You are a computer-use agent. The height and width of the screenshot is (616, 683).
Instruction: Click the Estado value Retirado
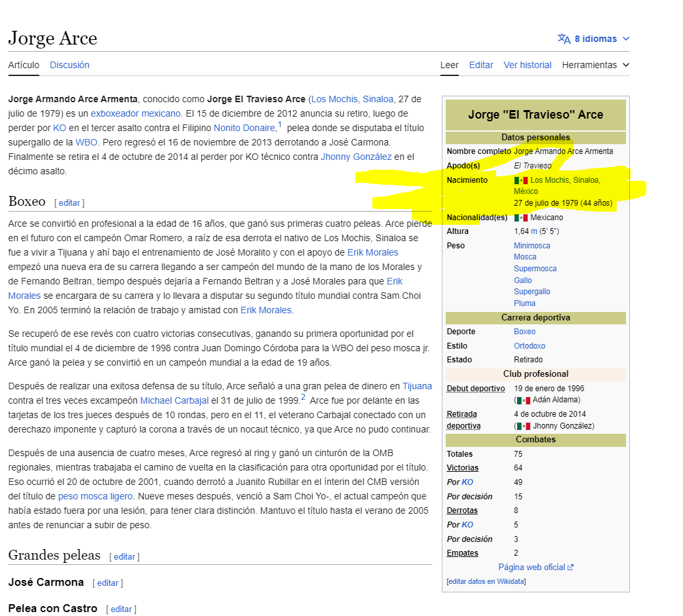pyautogui.click(x=528, y=360)
